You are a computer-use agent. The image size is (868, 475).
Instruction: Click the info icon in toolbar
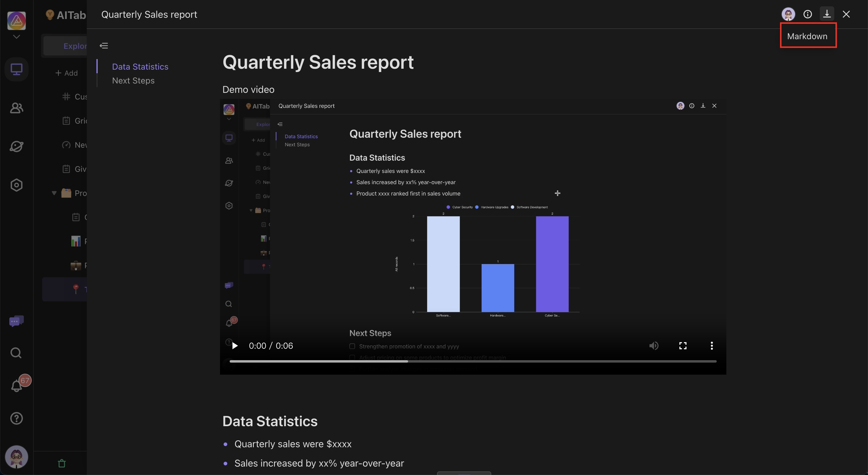pyautogui.click(x=807, y=14)
